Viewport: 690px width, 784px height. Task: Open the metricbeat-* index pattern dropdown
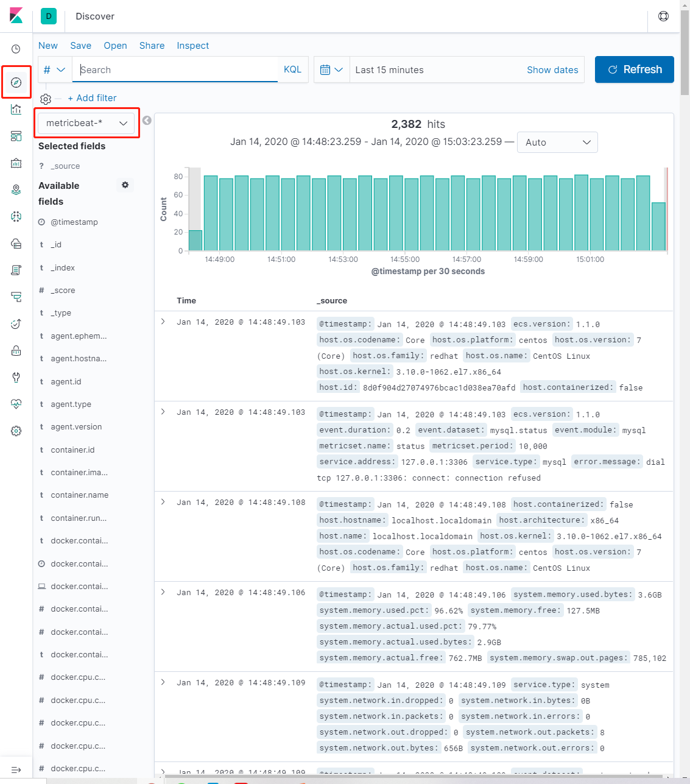85,122
